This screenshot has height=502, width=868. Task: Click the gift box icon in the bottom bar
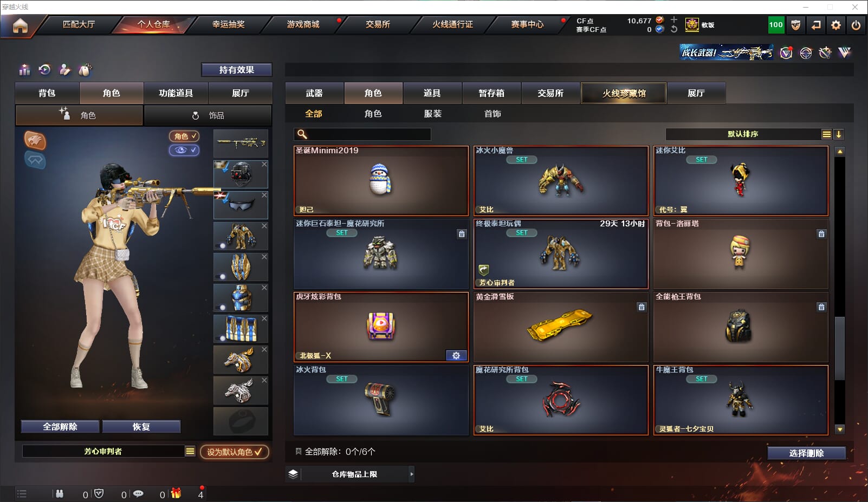click(x=176, y=493)
